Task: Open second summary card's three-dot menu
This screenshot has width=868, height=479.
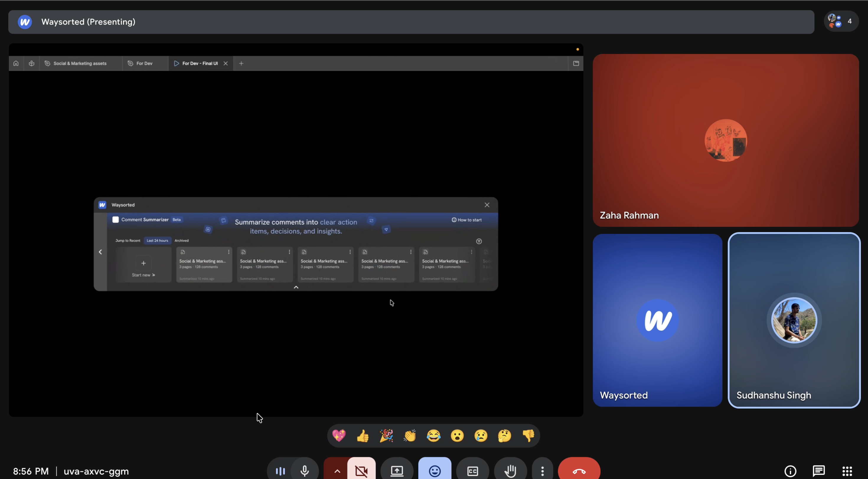Action: coord(289,252)
